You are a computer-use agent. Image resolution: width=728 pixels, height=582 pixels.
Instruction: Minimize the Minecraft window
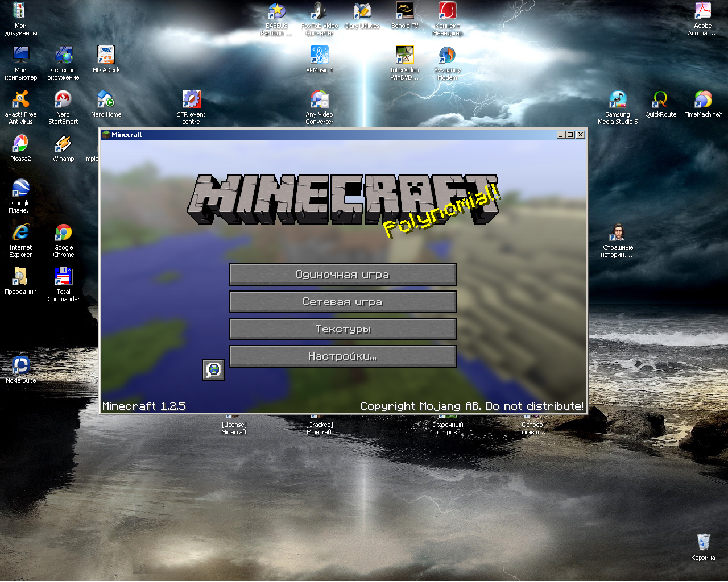click(x=561, y=135)
